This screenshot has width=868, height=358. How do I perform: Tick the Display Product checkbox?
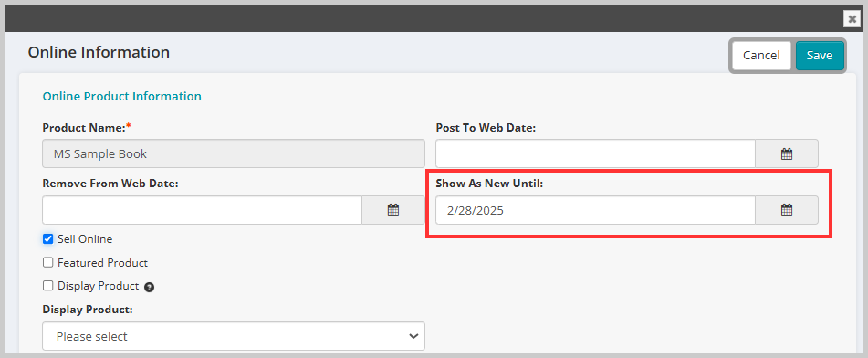48,286
